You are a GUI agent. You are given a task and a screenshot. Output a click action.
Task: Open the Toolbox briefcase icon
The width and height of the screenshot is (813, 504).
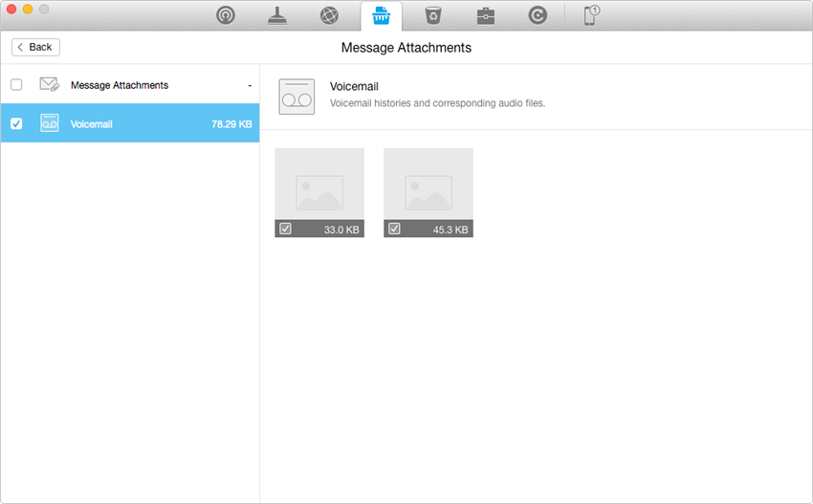(x=485, y=16)
